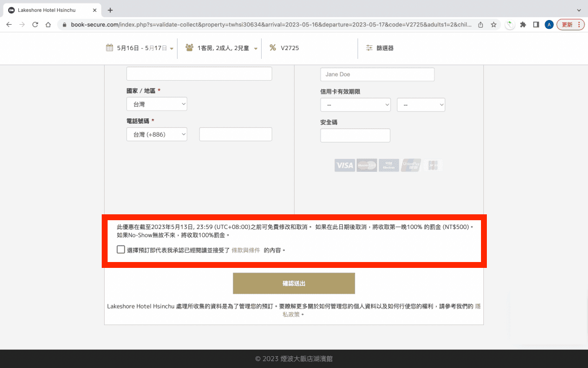This screenshot has height=368, width=588.
Task: Click the guests icon beside room occupancy
Action: (189, 48)
